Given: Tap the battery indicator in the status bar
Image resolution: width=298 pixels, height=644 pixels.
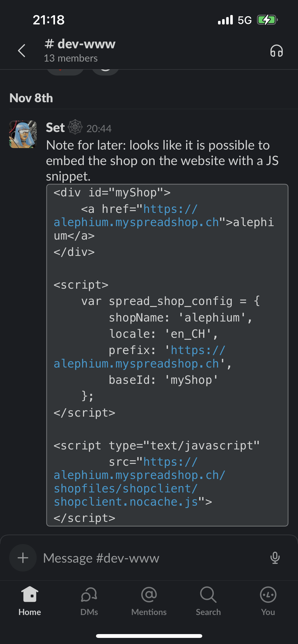Looking at the screenshot, I should [267, 20].
